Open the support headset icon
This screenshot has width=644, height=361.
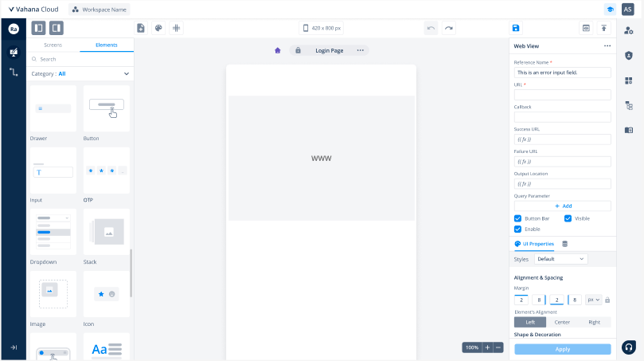(x=628, y=347)
